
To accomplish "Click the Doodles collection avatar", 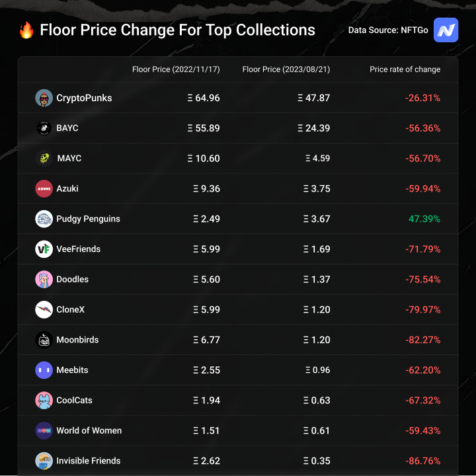I will tap(44, 280).
